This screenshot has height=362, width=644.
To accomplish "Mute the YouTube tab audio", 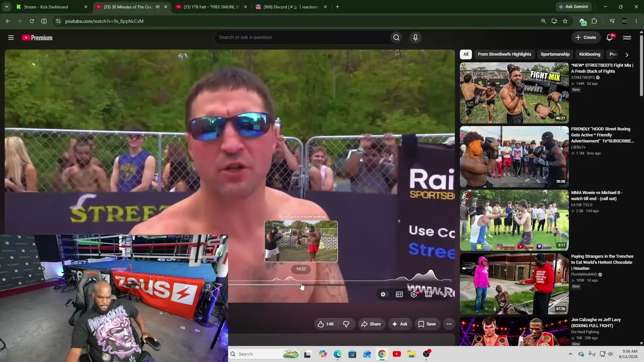I will (x=157, y=7).
